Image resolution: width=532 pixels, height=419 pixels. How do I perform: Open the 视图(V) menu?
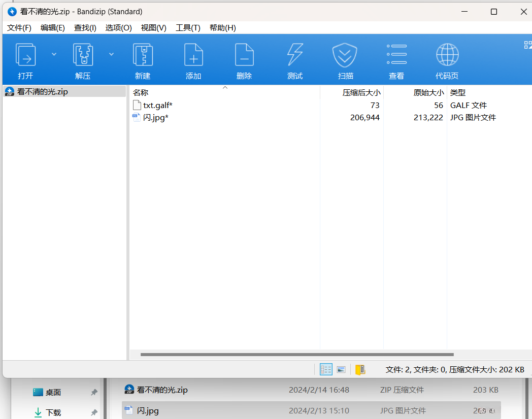pos(154,28)
